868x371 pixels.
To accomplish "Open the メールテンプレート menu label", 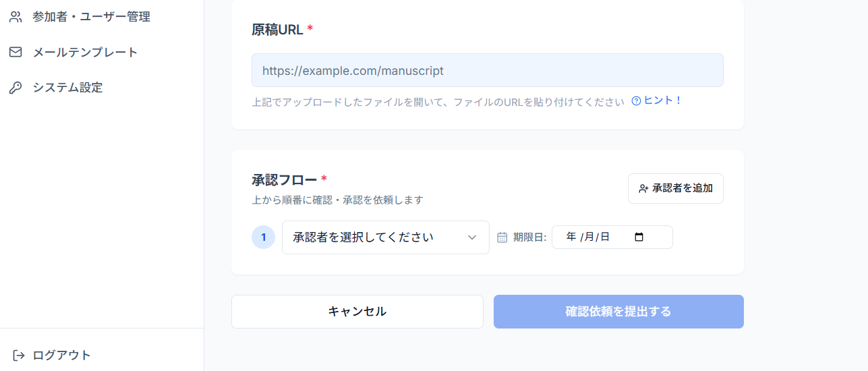I will click(x=85, y=52).
